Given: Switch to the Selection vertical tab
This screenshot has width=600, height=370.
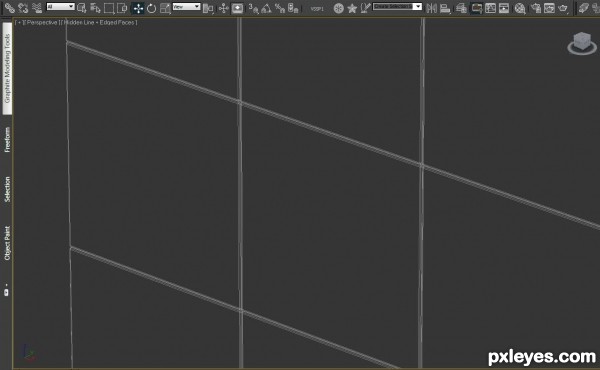Looking at the screenshot, I should (7, 189).
